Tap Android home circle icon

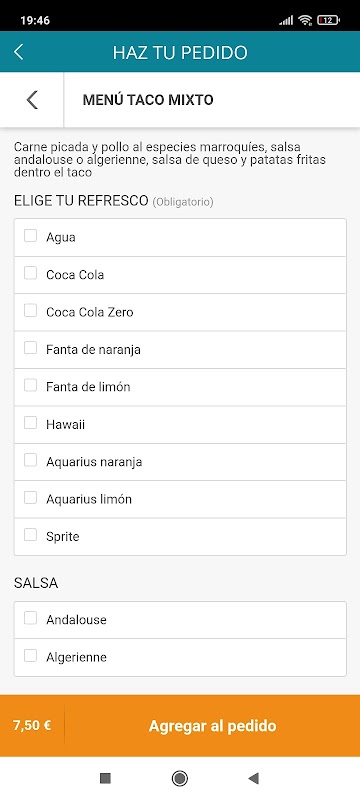point(179,778)
